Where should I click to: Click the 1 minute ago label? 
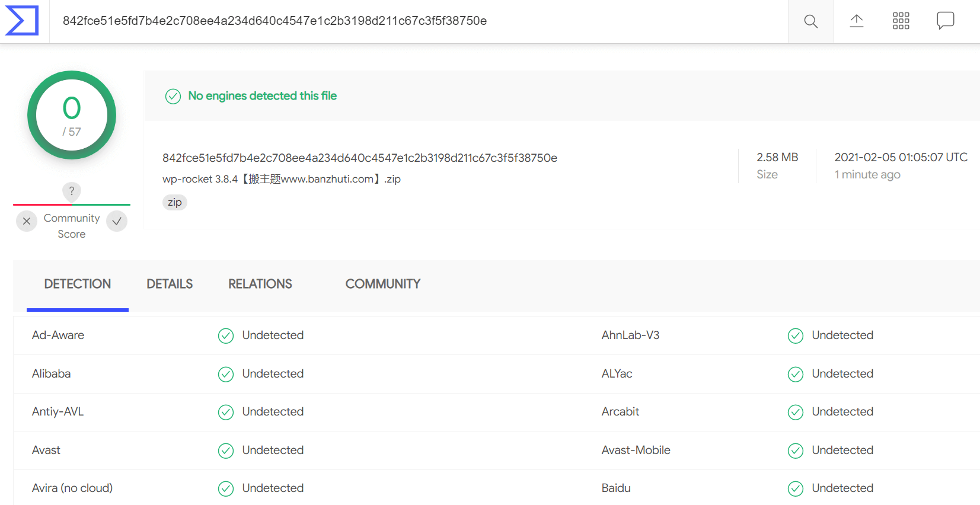[867, 174]
